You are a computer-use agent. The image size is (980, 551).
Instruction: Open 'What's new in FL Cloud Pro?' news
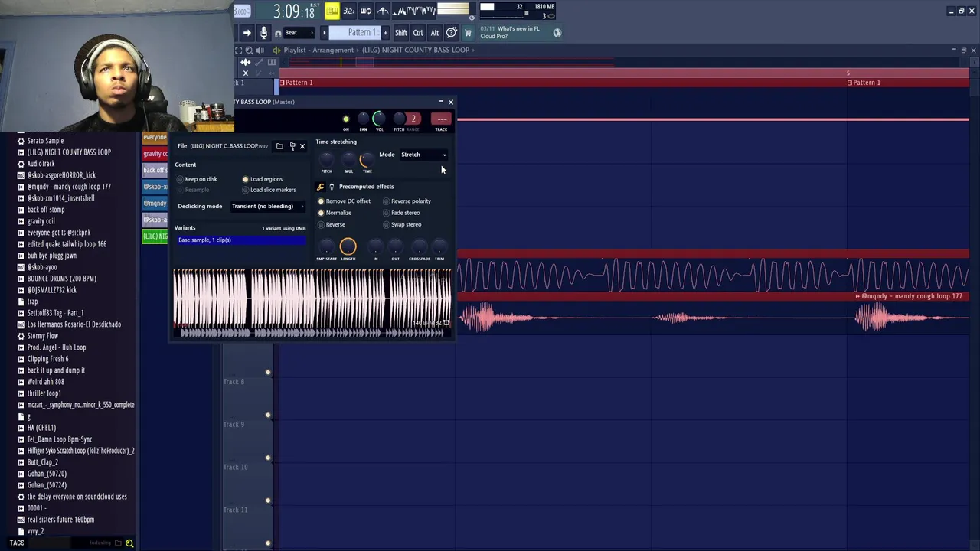pyautogui.click(x=510, y=32)
